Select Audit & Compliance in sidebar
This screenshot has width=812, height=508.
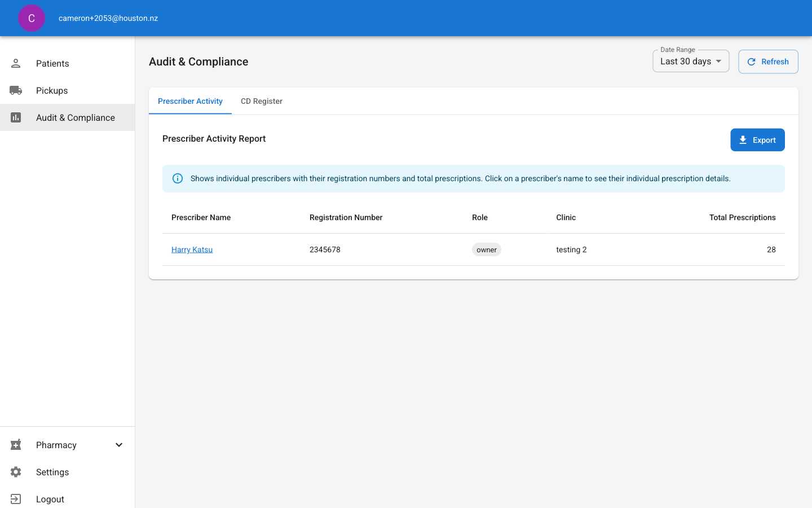click(68, 117)
